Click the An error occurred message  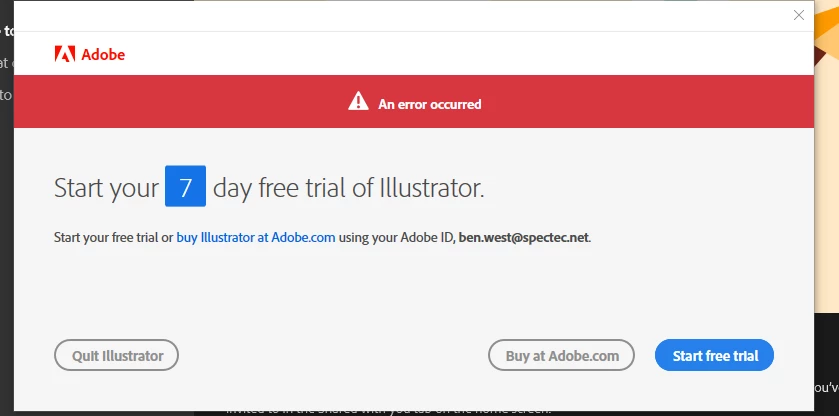tap(430, 104)
